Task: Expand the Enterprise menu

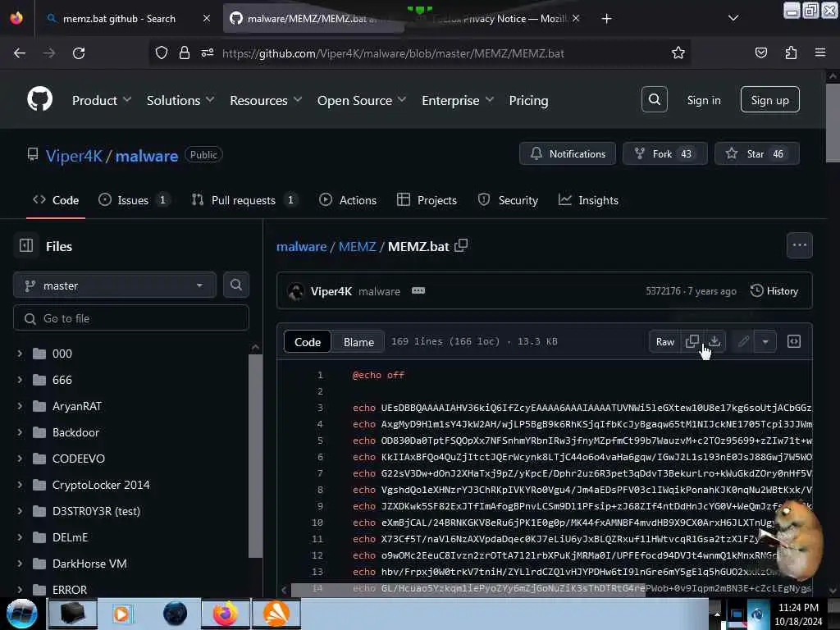Action: pos(458,100)
